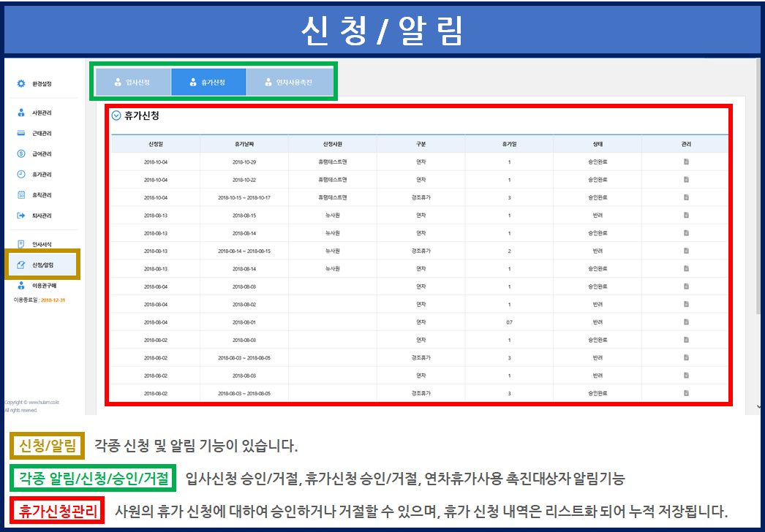Open 인사서식 document icon

pyautogui.click(x=21, y=244)
